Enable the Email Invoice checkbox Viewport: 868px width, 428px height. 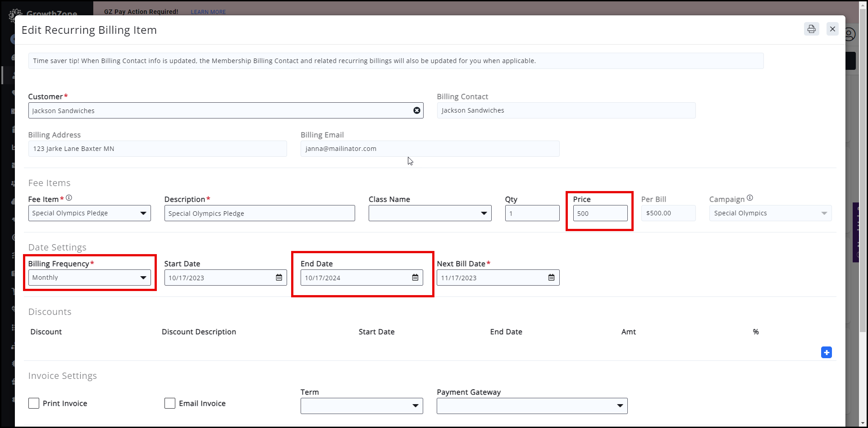(x=170, y=403)
